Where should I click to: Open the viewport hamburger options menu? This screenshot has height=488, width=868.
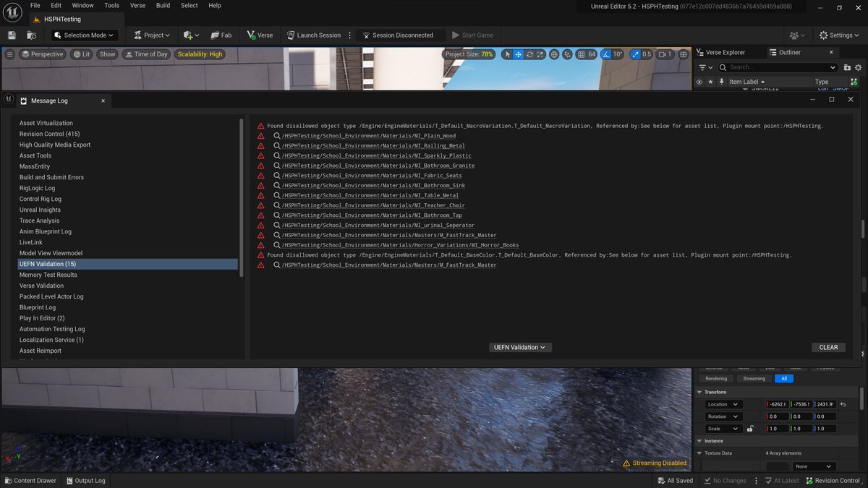click(9, 54)
